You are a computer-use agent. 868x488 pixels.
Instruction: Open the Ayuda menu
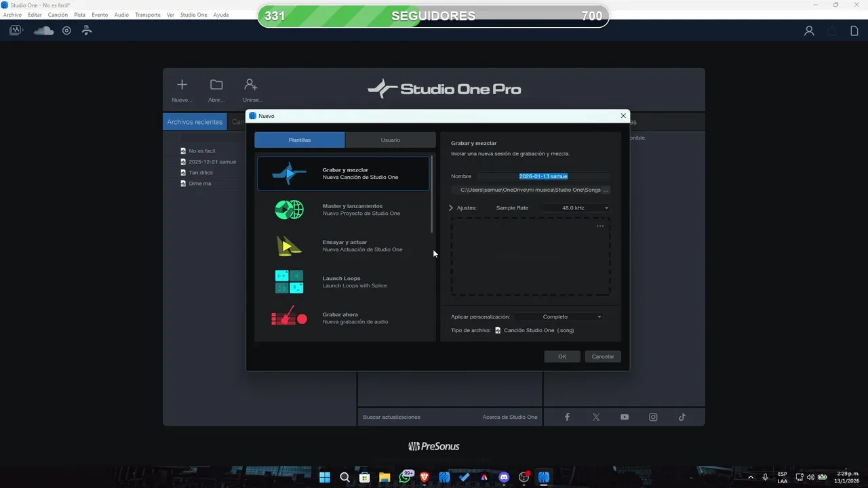point(221,15)
